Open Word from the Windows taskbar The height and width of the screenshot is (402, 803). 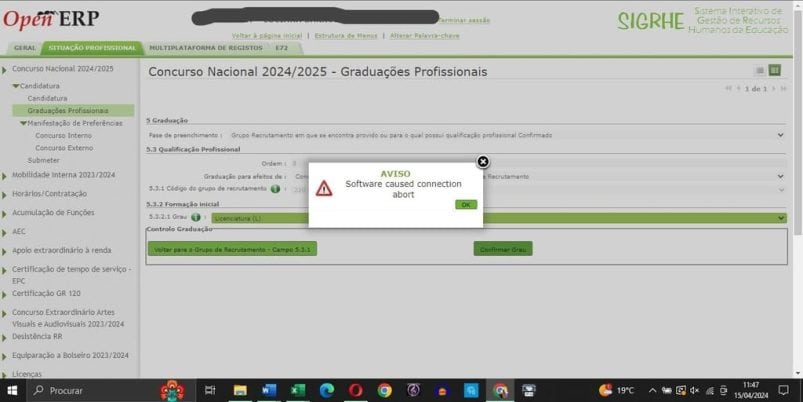pyautogui.click(x=268, y=390)
